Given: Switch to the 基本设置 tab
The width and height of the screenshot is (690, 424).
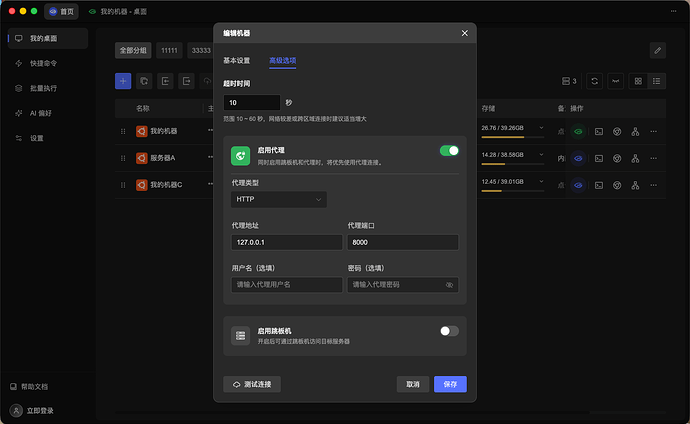Looking at the screenshot, I should point(236,61).
